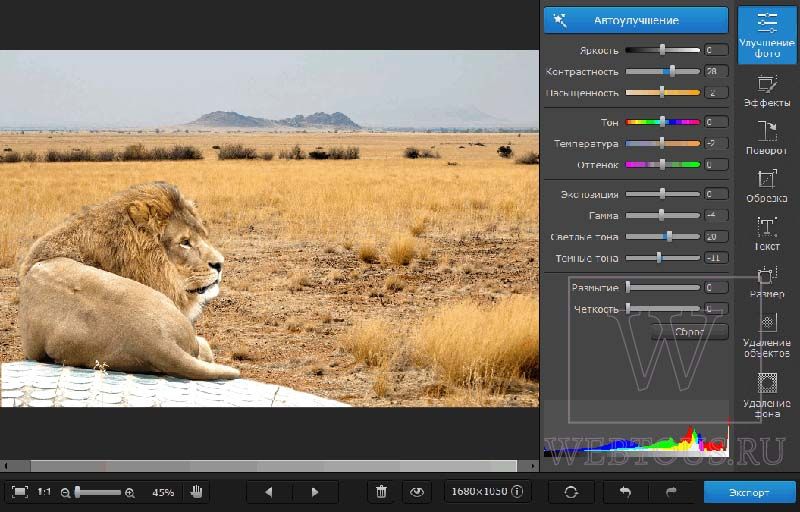Select the hand pan tool
The height and width of the screenshot is (512, 800).
196,492
